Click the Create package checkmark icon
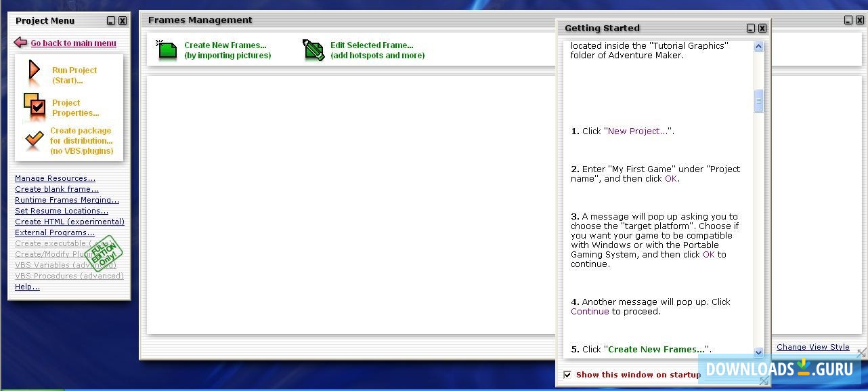This screenshot has height=391, width=868. coord(34,140)
